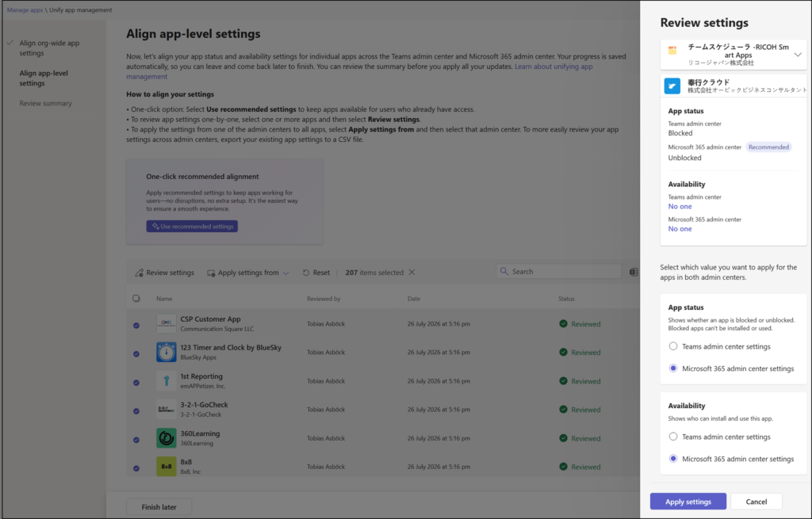Screen dimensions: 812x519
Task: Select Teams admin center settings for App status
Action: tap(673, 346)
